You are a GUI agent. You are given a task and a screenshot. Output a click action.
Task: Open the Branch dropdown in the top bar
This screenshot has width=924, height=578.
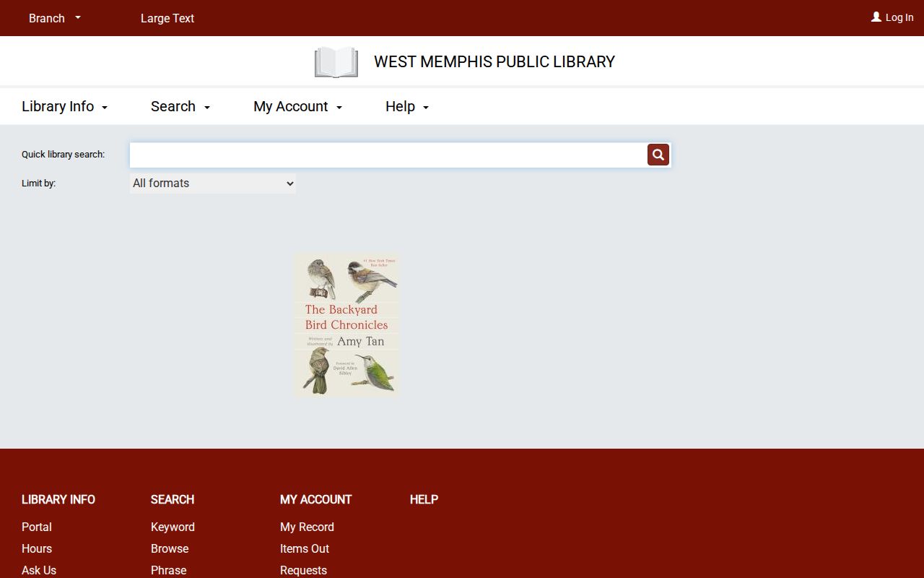click(55, 18)
